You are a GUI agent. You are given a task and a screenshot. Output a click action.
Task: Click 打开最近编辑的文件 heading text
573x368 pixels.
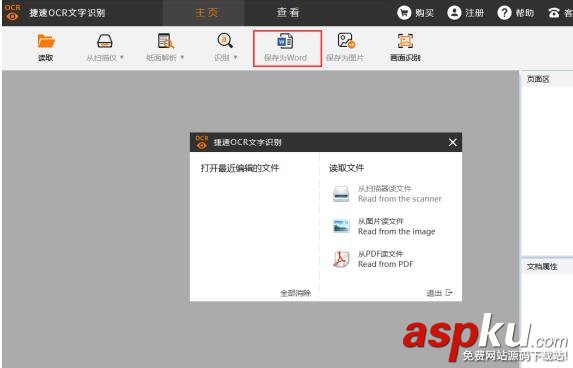coord(240,168)
